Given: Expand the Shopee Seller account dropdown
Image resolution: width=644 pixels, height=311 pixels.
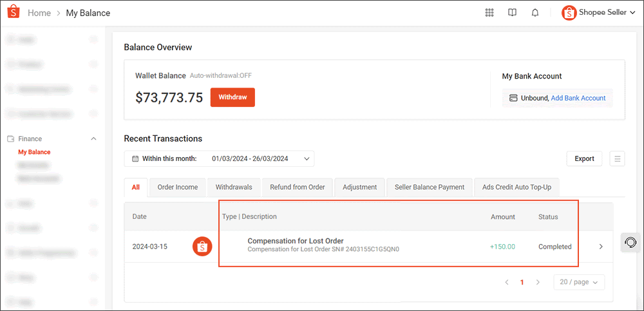Looking at the screenshot, I should 632,13.
